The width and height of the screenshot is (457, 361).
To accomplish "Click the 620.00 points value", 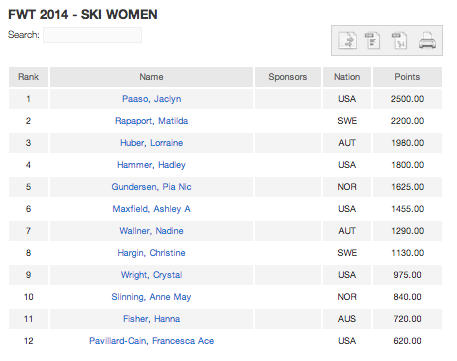I will (x=407, y=341).
